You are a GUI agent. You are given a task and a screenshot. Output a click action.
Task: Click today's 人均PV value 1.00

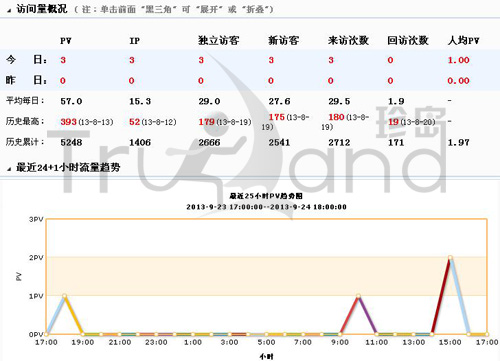[x=458, y=60]
